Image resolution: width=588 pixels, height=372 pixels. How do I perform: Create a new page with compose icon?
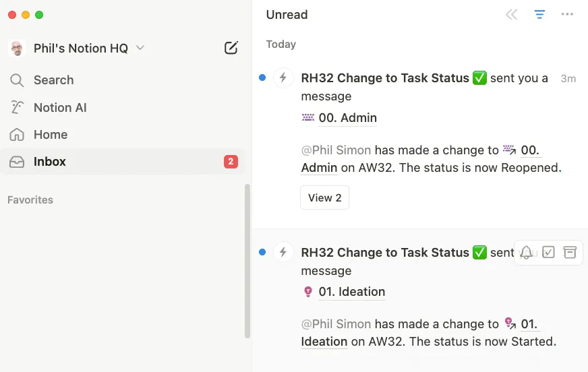231,48
